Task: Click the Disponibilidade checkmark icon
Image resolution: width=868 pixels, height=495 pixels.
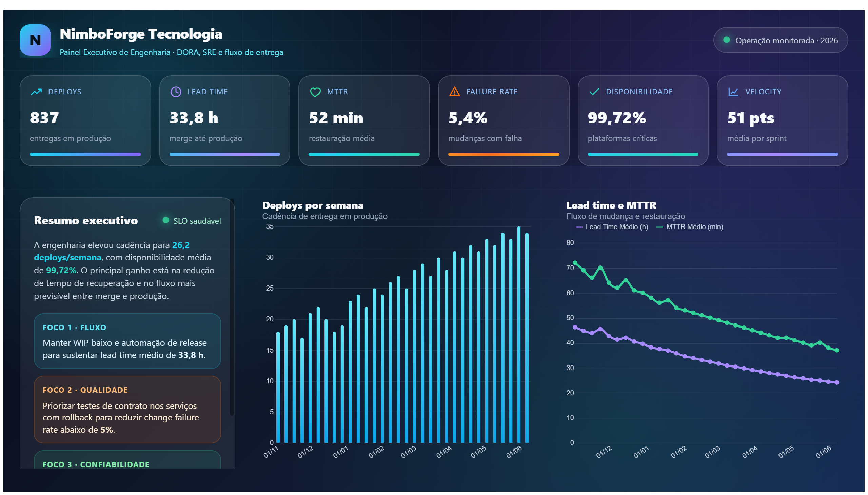Action: tap(594, 92)
